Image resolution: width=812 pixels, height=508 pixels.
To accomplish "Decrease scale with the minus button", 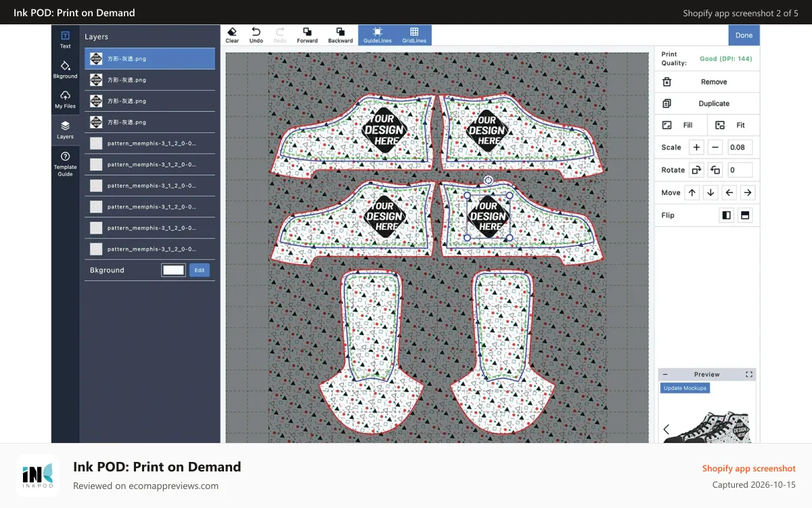I will 715,147.
